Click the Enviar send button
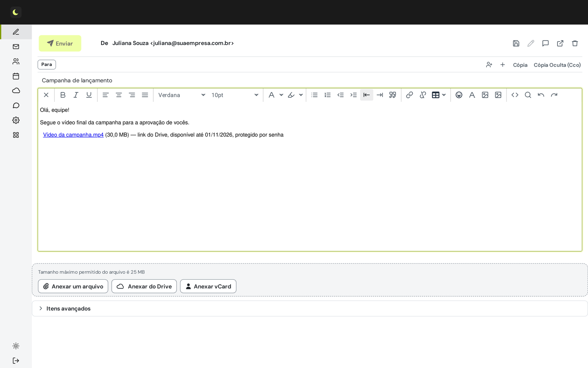Image resolution: width=588 pixels, height=368 pixels. click(x=60, y=43)
